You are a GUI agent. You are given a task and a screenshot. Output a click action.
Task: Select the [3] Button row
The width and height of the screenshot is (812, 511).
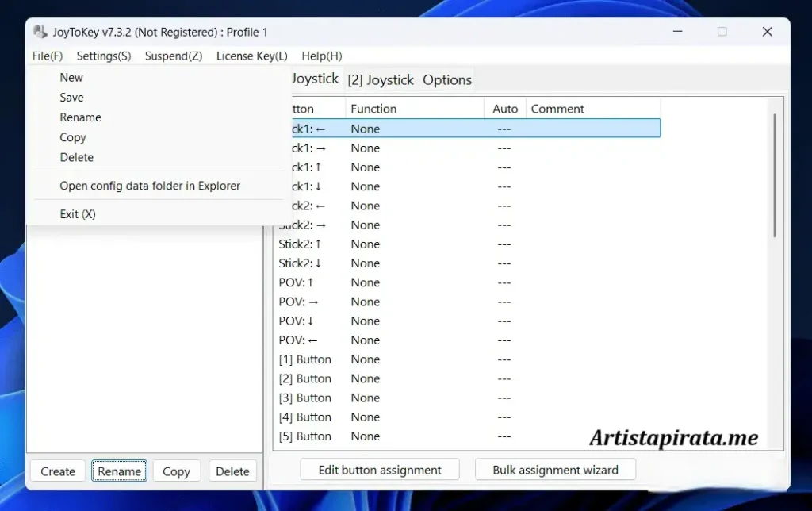click(x=468, y=398)
